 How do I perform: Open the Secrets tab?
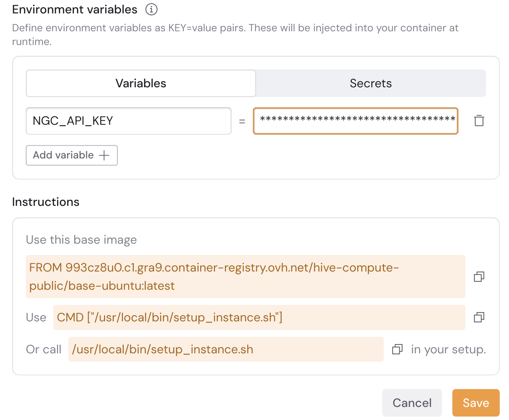(371, 84)
